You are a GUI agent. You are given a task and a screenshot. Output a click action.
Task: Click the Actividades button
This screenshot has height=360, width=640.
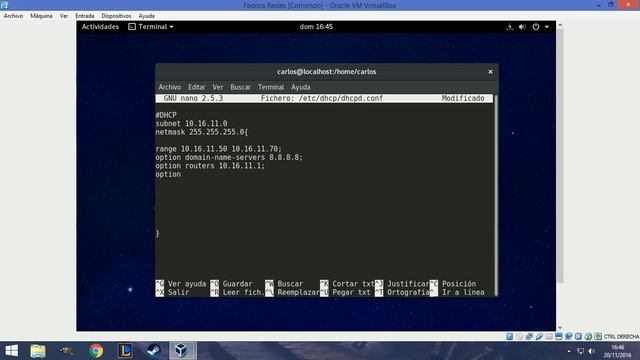click(100, 27)
